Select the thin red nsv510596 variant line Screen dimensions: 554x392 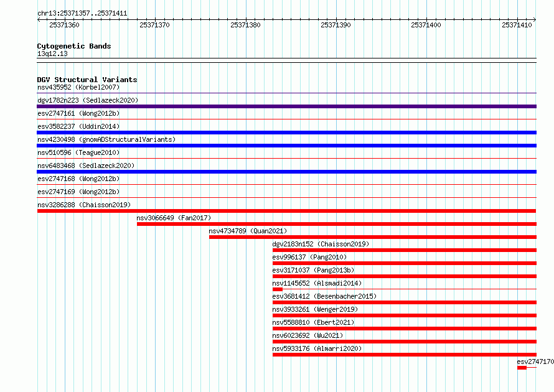(x=286, y=159)
